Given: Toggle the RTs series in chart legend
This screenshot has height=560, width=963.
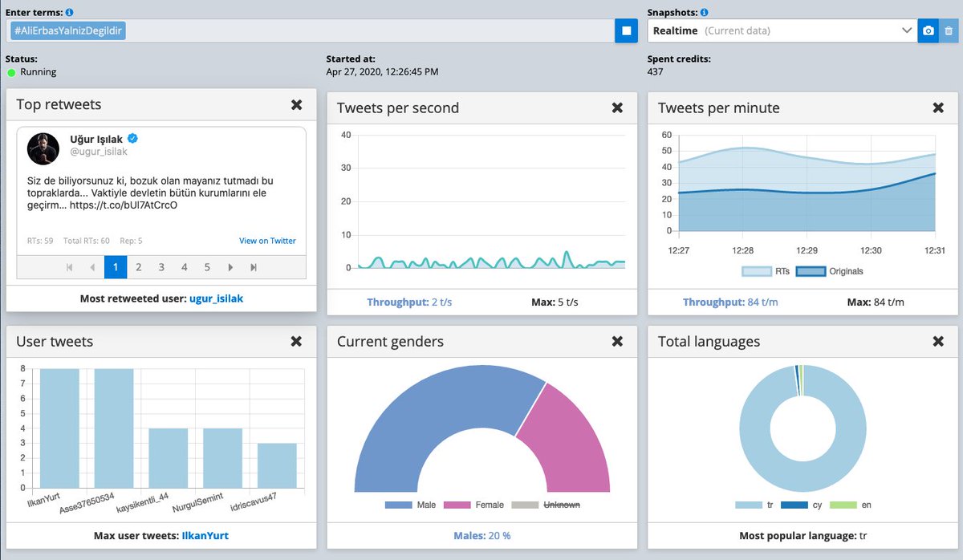Looking at the screenshot, I should (766, 271).
